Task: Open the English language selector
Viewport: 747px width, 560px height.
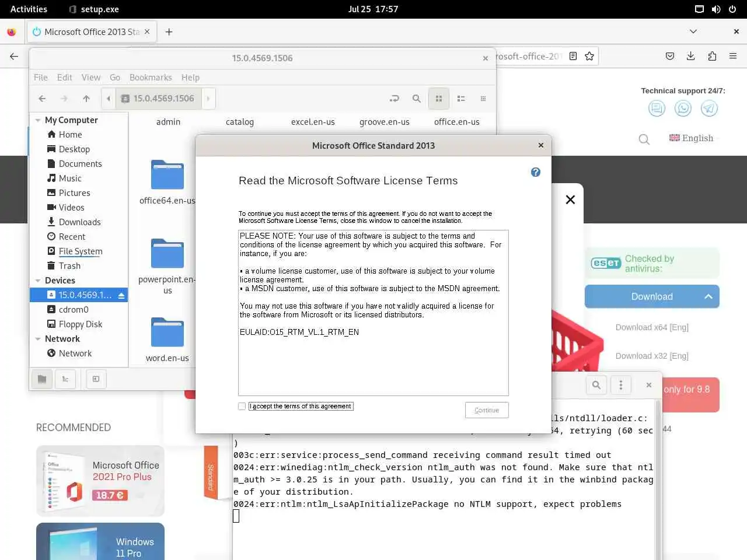Action: point(692,138)
